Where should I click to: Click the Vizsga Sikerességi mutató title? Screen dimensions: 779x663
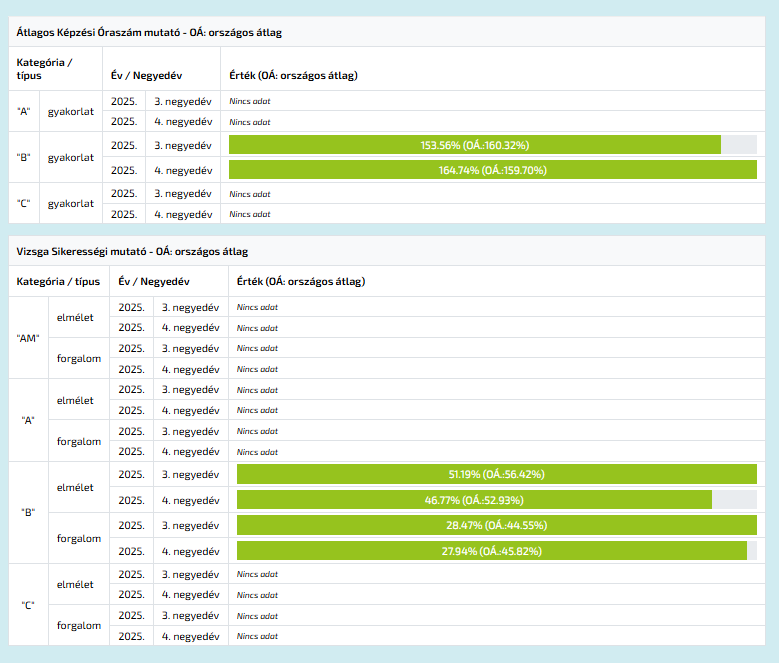click(132, 251)
